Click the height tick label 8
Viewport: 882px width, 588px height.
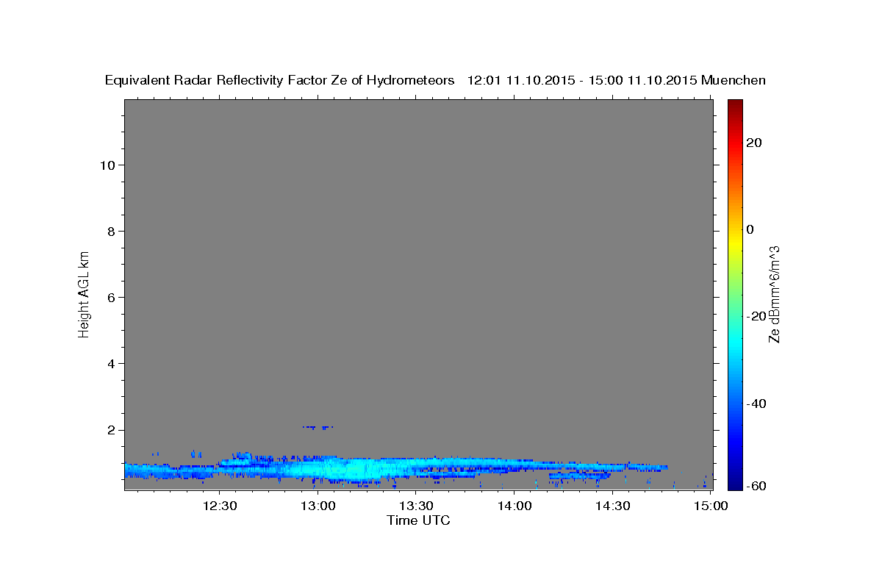[x=110, y=231]
